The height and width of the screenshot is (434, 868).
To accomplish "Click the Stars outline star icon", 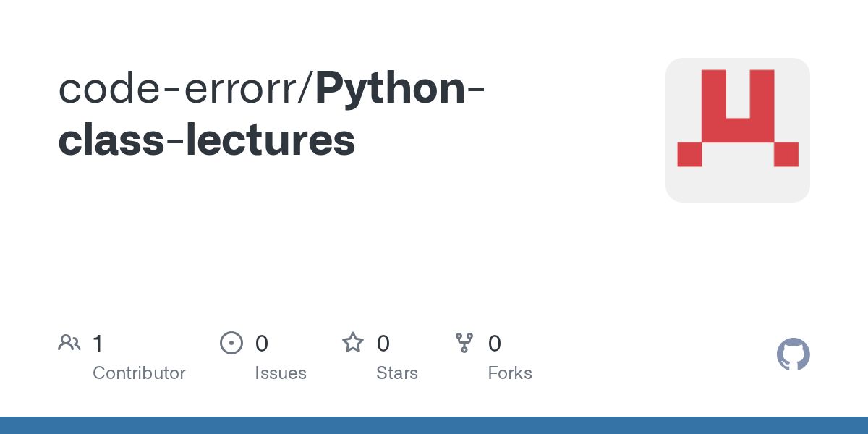I will pyautogui.click(x=353, y=343).
